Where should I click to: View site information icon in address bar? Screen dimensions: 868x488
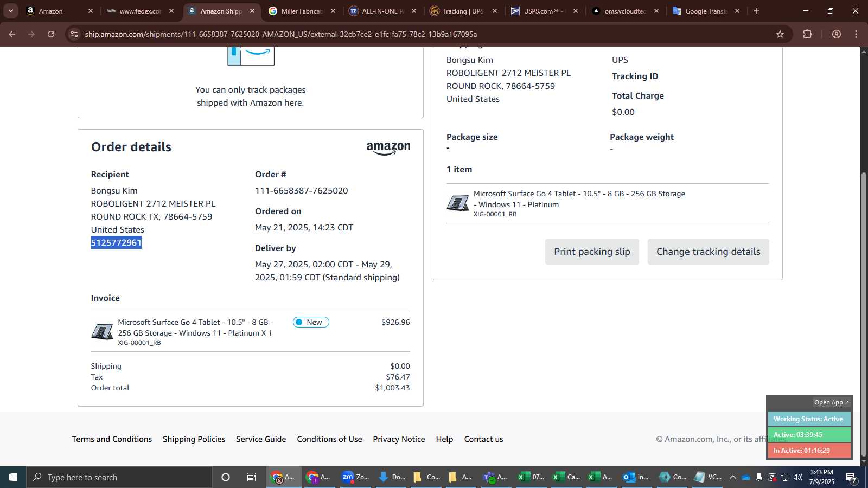point(74,34)
